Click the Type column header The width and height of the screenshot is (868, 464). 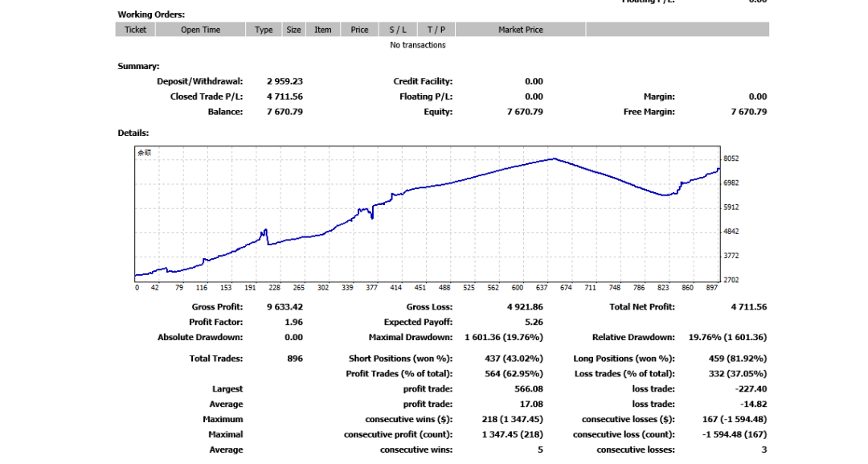point(264,30)
